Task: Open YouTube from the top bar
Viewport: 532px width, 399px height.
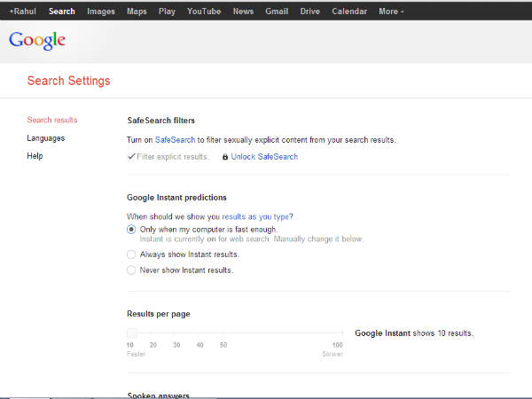Action: tap(204, 12)
